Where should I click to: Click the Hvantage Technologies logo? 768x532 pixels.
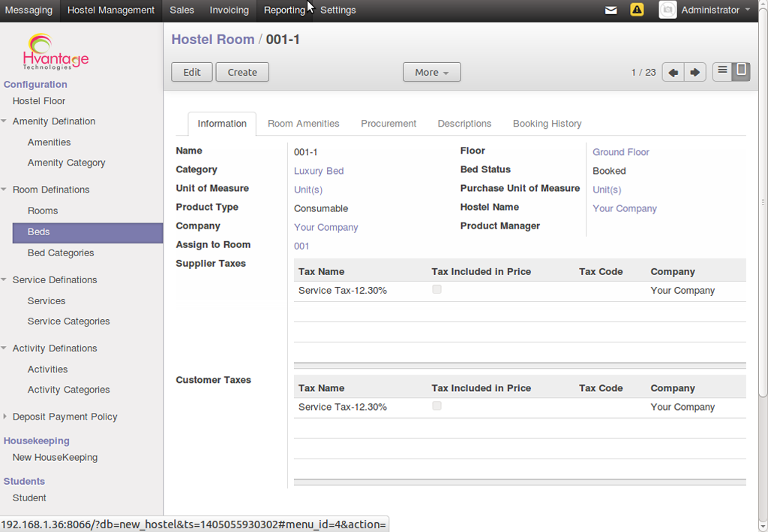[55, 52]
